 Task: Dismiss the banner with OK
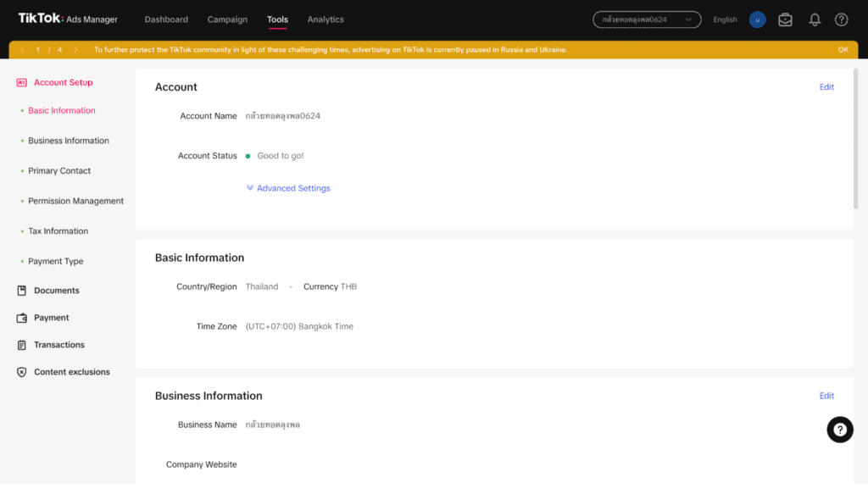843,50
